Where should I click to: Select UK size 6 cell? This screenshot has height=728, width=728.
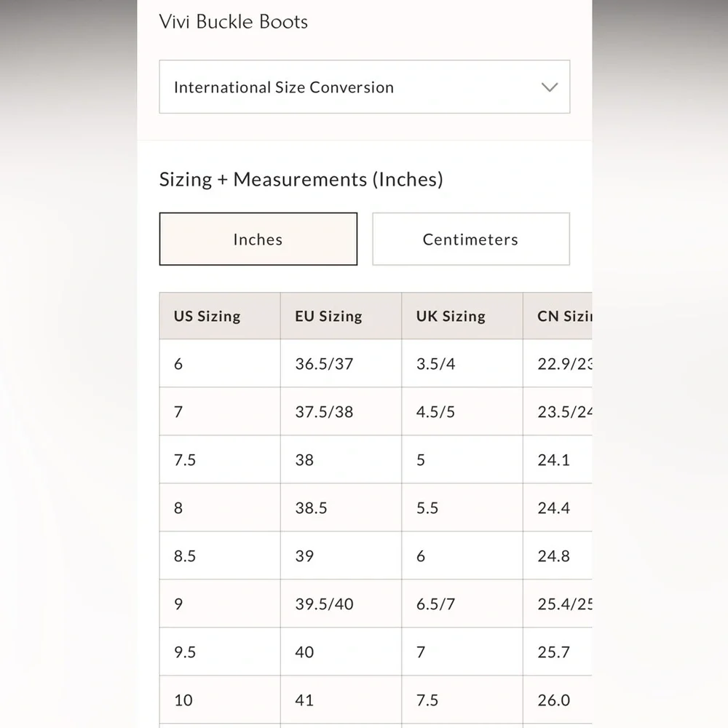coord(421,556)
